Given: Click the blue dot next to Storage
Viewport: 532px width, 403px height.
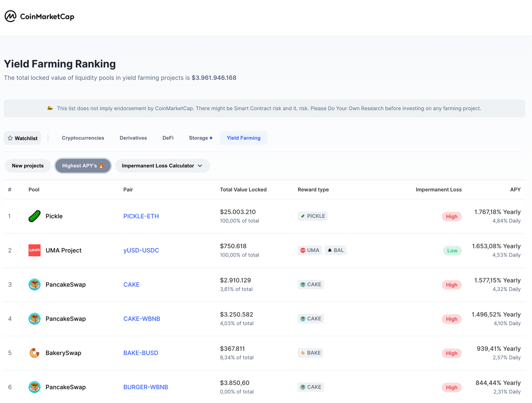Looking at the screenshot, I should (x=211, y=138).
